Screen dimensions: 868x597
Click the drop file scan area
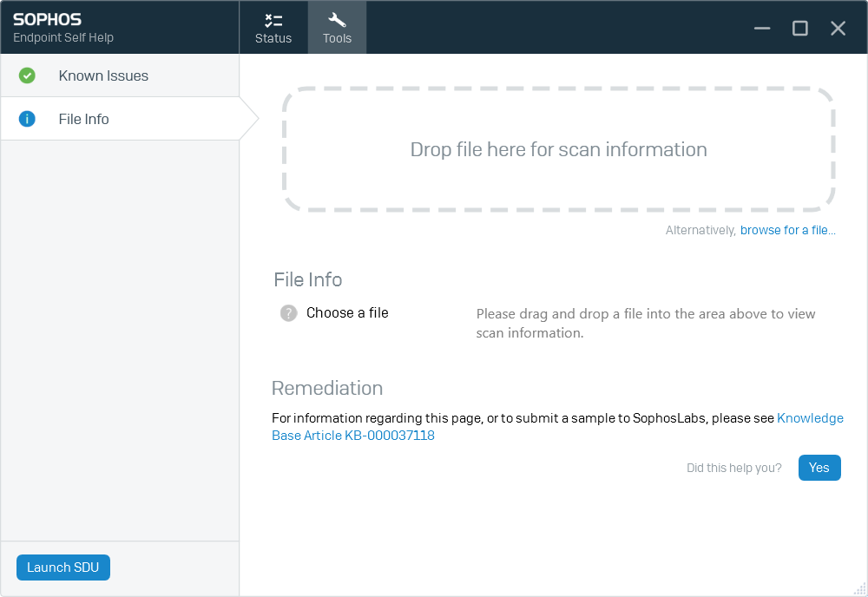point(558,149)
